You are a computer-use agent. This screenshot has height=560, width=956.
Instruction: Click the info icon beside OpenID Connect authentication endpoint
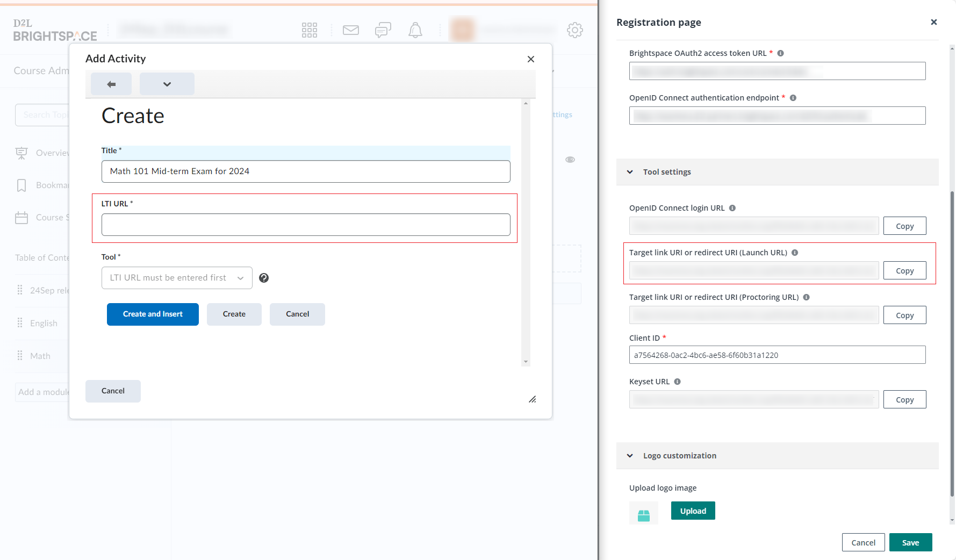tap(793, 98)
